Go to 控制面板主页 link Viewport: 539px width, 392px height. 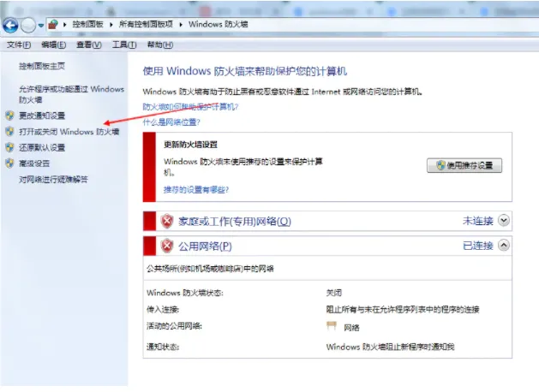click(x=42, y=66)
